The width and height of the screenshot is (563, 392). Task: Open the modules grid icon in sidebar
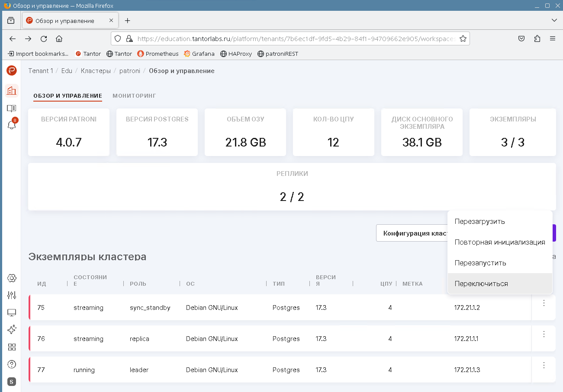[x=12, y=347]
